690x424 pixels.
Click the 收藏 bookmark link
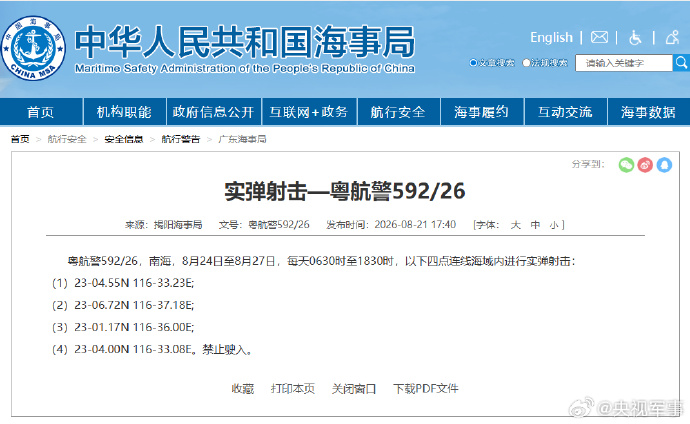pos(243,389)
